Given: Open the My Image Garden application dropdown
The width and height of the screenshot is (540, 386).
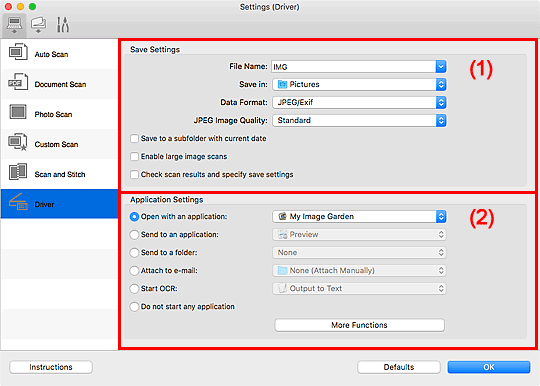Looking at the screenshot, I should point(359,216).
